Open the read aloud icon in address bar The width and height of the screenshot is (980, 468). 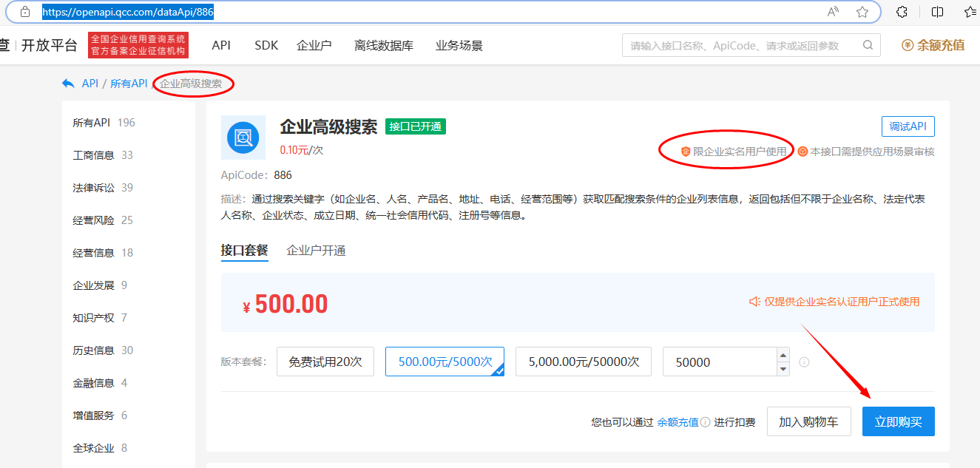point(833,12)
